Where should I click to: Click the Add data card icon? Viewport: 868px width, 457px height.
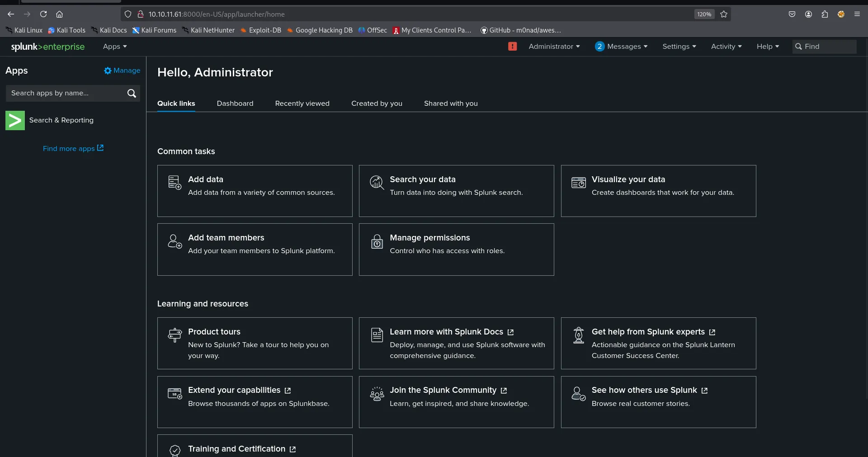pos(175,183)
